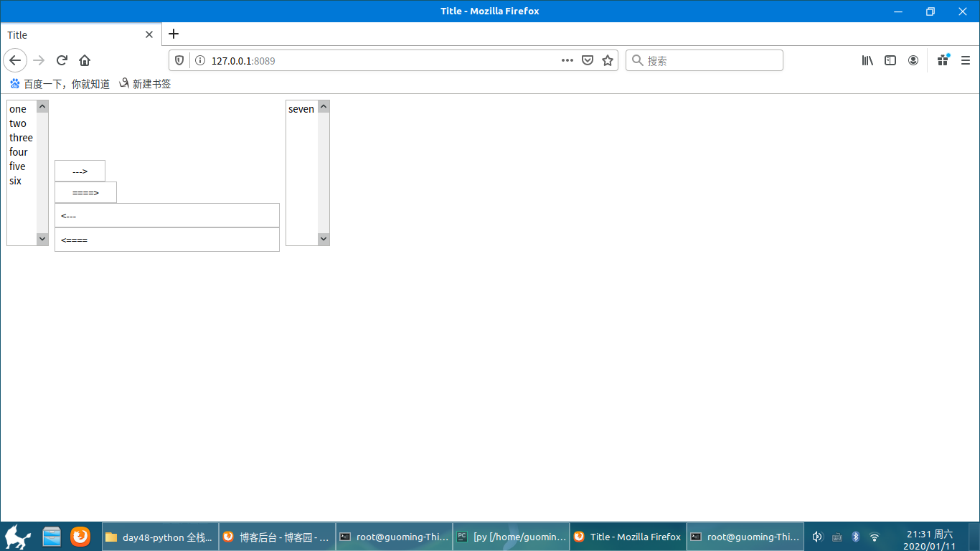Open Bluetooth tray icon
The image size is (980, 551).
click(855, 537)
